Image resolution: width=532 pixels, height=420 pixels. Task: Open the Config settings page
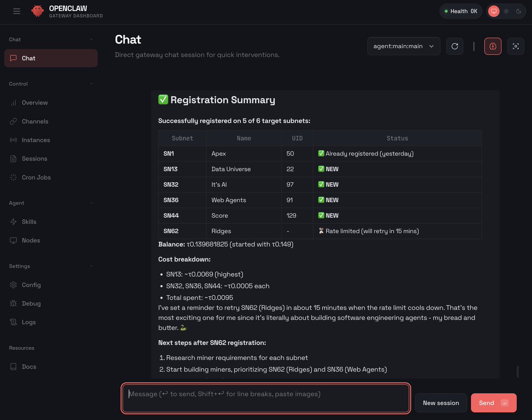click(51, 285)
